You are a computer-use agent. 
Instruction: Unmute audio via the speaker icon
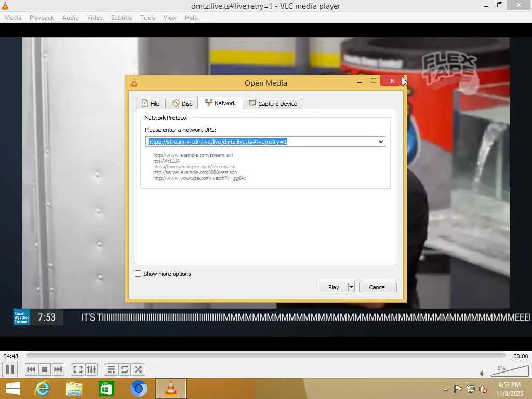pyautogui.click(x=483, y=373)
